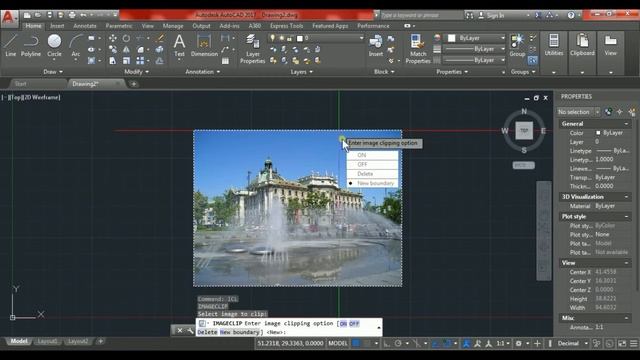Click the Dimension tool
Viewport: 640px width, 360px height.
click(x=204, y=45)
